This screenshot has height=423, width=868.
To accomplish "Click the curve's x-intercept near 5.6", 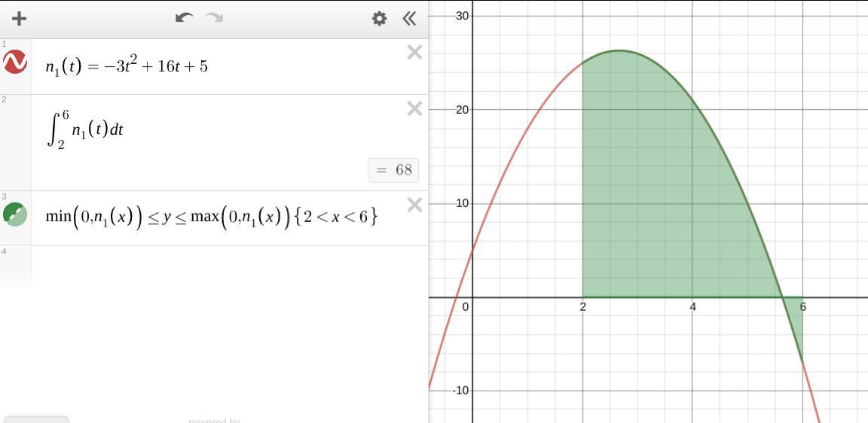I will click(x=783, y=297).
